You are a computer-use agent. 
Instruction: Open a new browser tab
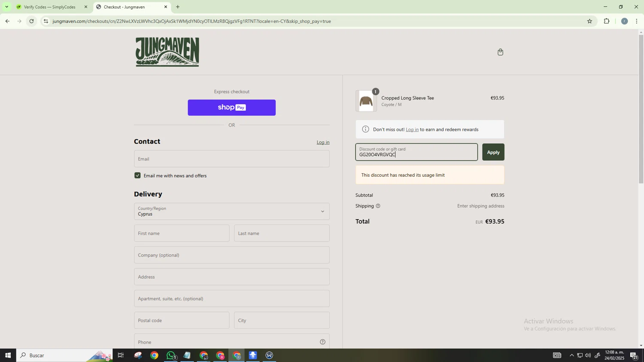178,7
